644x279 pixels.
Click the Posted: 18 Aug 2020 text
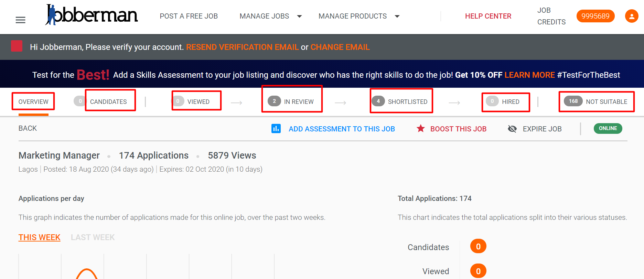[x=98, y=169]
